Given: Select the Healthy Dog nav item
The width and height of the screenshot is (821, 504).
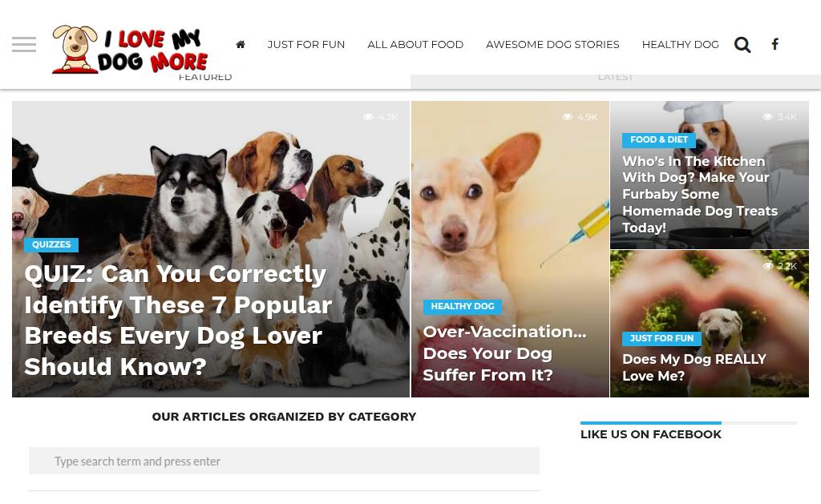Looking at the screenshot, I should pyautogui.click(x=680, y=45).
